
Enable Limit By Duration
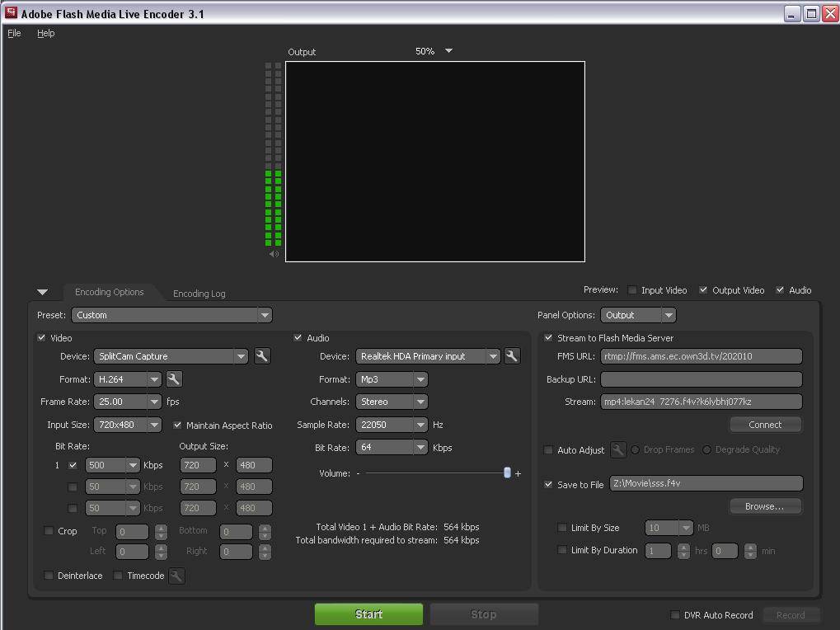(562, 550)
